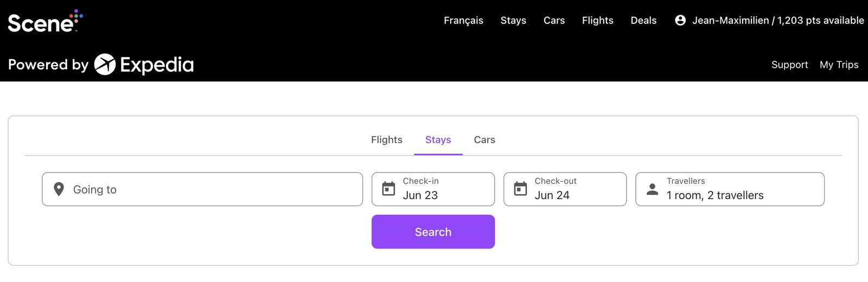This screenshot has height=282, width=868.
Task: Click the account profile icon
Action: pyautogui.click(x=680, y=21)
